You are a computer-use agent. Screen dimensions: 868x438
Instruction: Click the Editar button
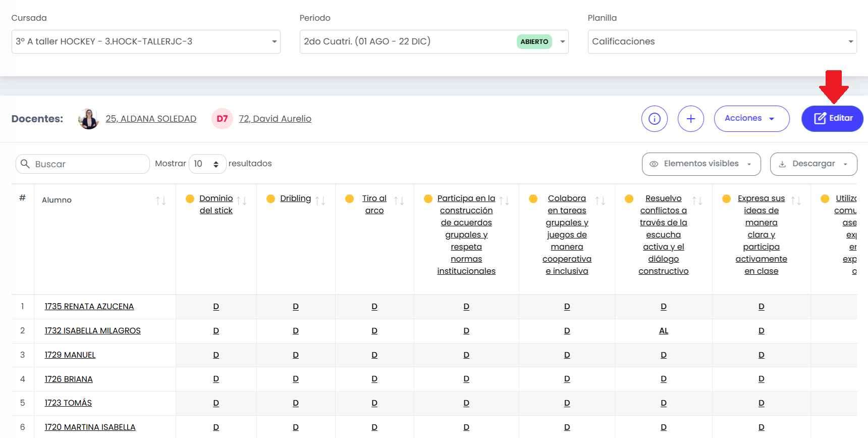pos(833,119)
